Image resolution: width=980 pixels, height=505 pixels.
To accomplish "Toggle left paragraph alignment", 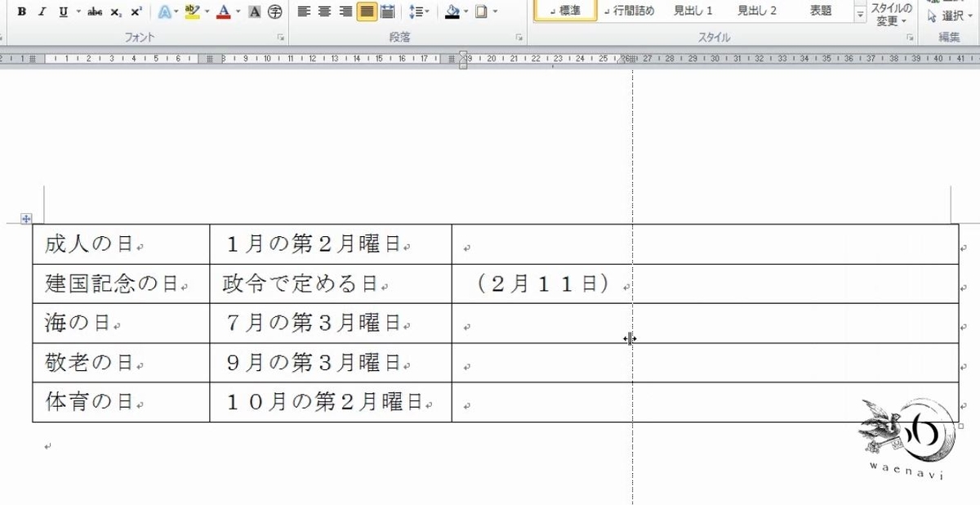I will (x=304, y=11).
